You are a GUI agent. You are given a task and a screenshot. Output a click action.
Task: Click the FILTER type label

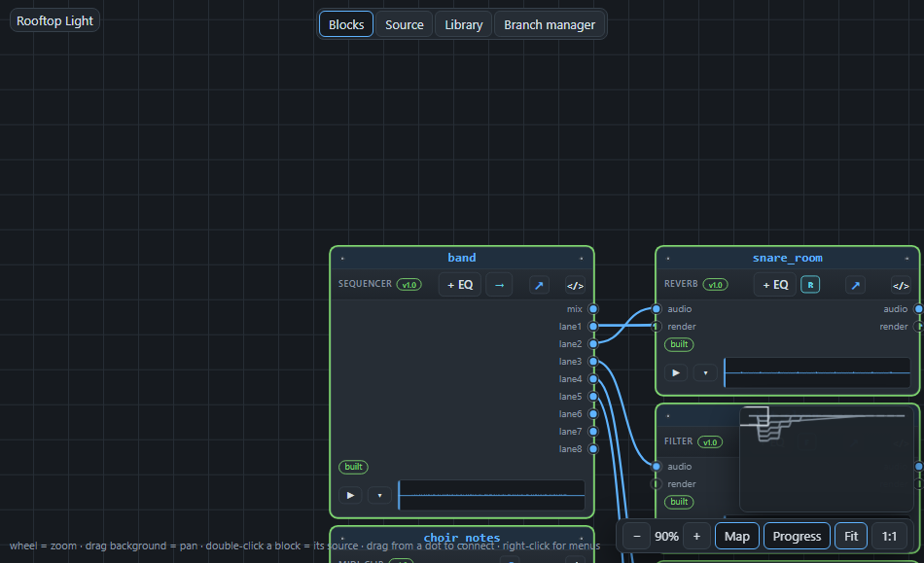(x=678, y=441)
